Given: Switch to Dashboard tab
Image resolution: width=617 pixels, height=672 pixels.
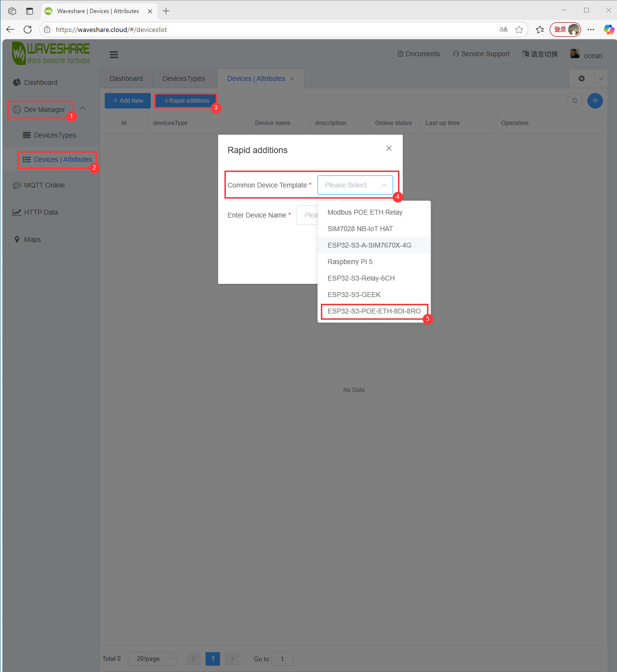Looking at the screenshot, I should pyautogui.click(x=126, y=78).
